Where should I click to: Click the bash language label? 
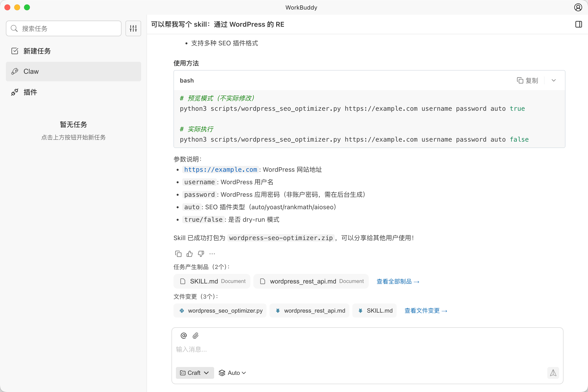pyautogui.click(x=187, y=81)
